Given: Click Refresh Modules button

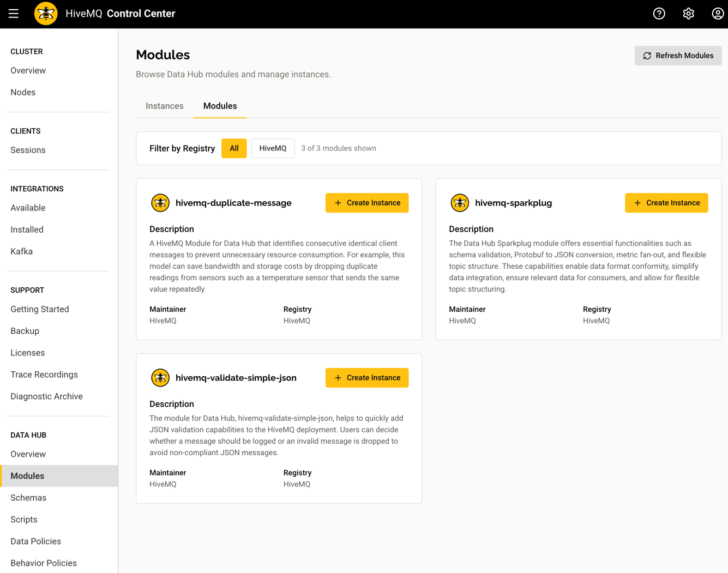Looking at the screenshot, I should coord(678,56).
